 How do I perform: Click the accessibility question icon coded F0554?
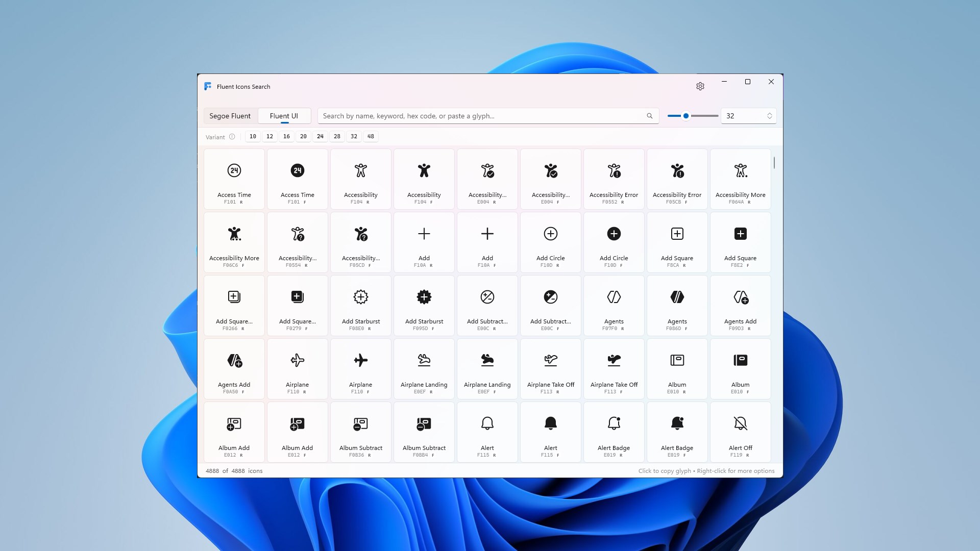click(x=298, y=242)
